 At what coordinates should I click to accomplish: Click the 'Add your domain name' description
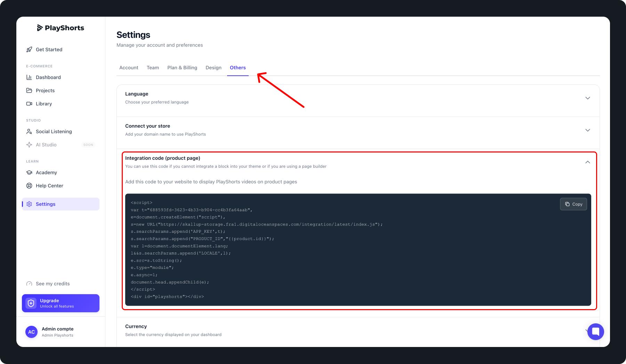point(166,134)
